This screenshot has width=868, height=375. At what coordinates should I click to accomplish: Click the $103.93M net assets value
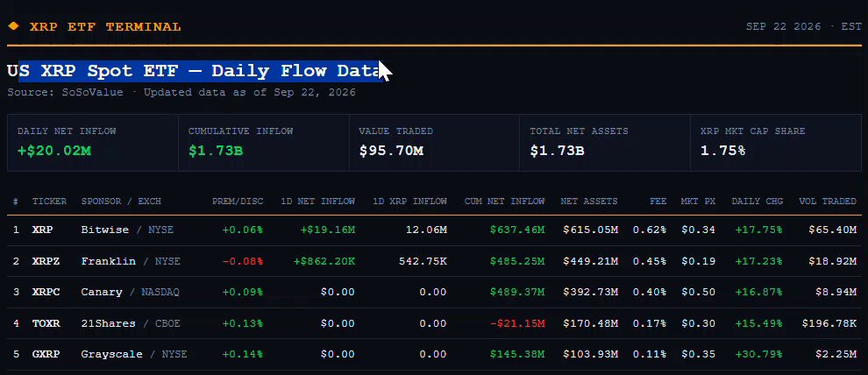(x=591, y=354)
